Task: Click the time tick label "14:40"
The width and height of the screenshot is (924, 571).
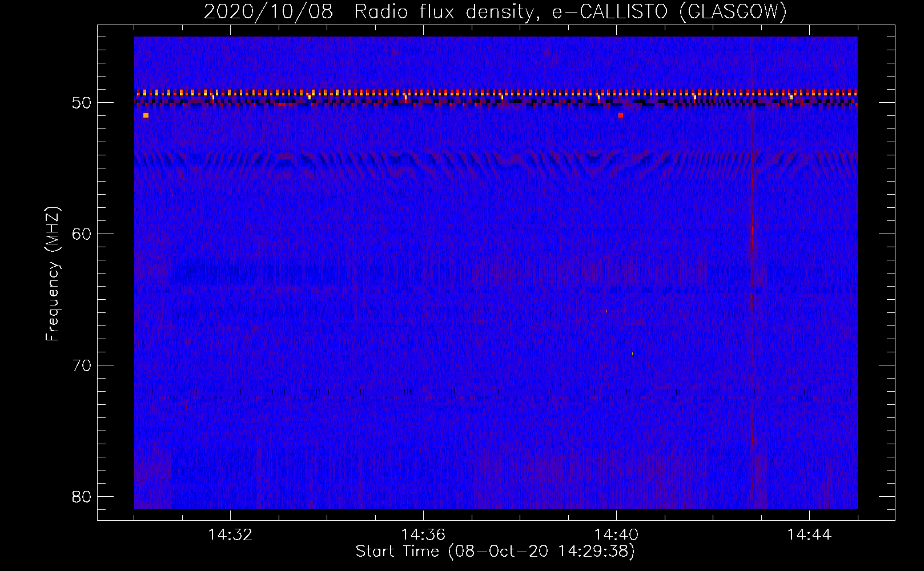Action: 616,535
